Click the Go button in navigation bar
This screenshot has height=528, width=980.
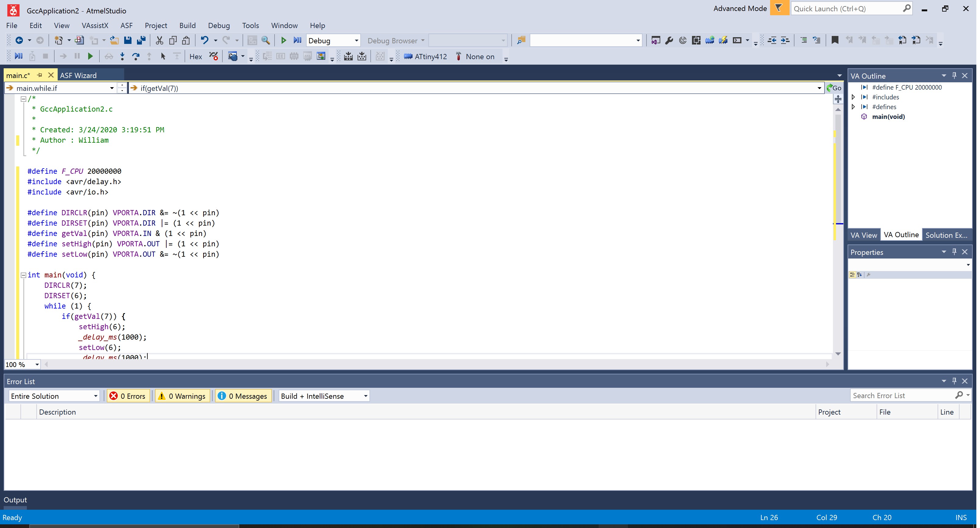pyautogui.click(x=834, y=88)
